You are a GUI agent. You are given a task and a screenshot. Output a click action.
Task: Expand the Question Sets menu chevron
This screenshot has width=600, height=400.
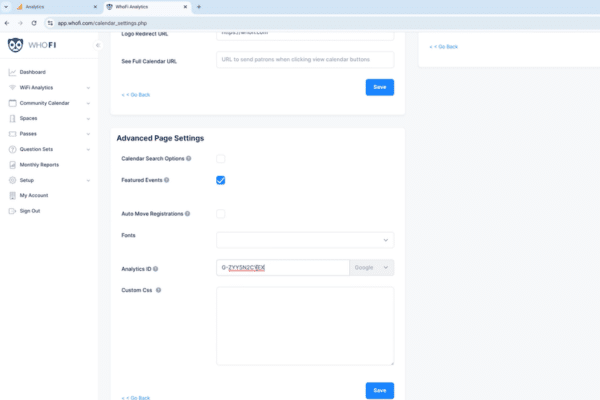[x=88, y=150]
